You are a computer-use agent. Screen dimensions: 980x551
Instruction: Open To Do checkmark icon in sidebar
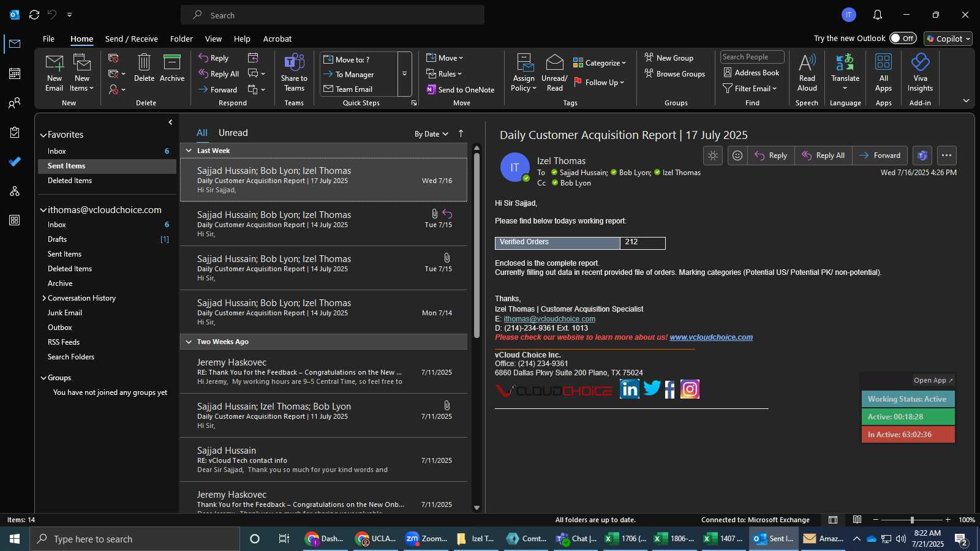15,162
